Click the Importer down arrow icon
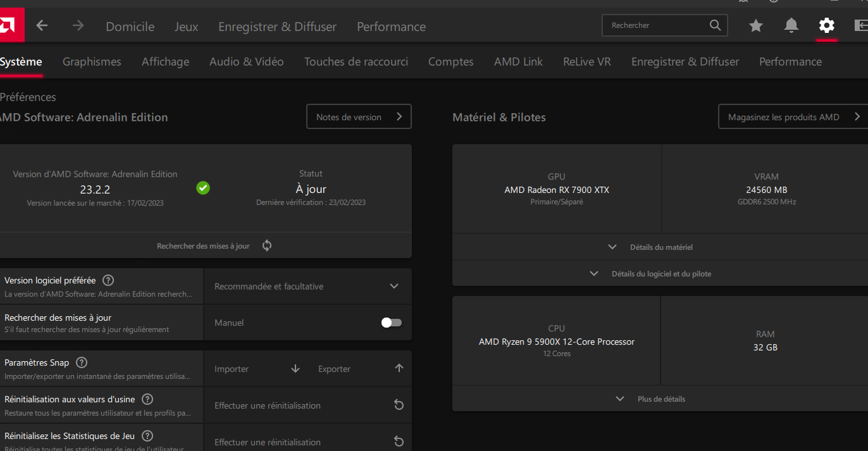Viewport: 868px width, 451px height. coord(295,369)
